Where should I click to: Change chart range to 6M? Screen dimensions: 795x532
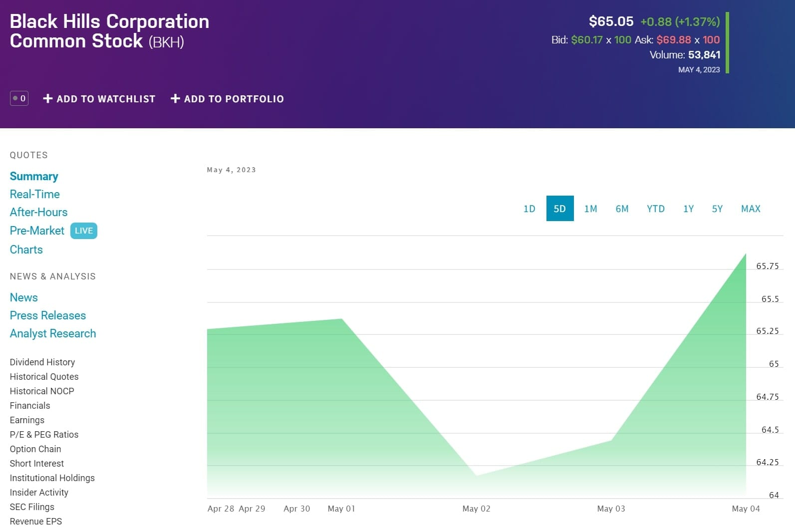(x=622, y=209)
